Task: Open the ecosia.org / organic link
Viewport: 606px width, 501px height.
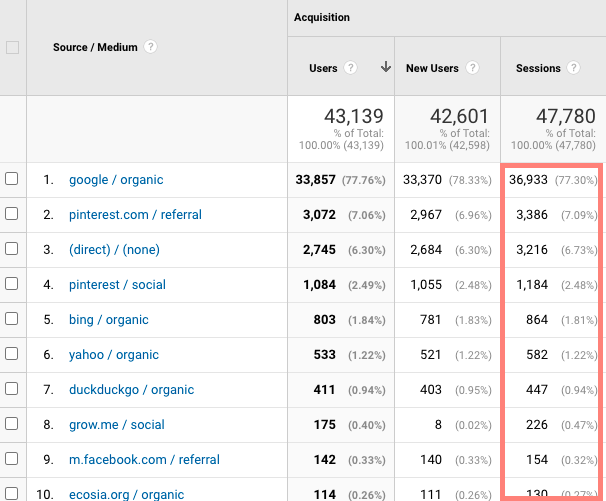Action: (126, 494)
